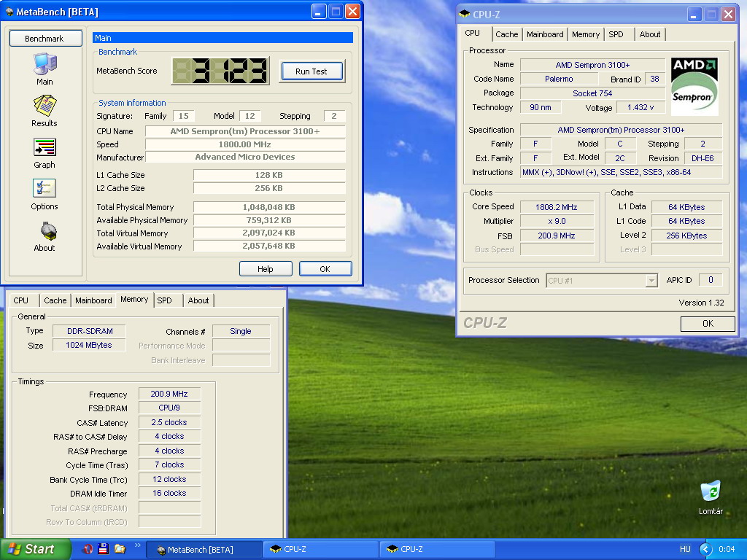Expand the quick launch chevron in taskbar
The width and height of the screenshot is (747, 560).
click(x=138, y=545)
